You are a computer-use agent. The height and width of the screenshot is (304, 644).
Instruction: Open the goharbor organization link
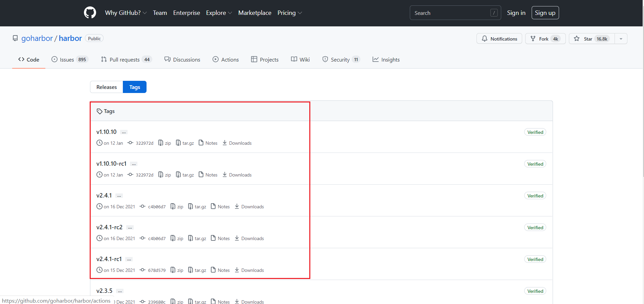pyautogui.click(x=37, y=38)
